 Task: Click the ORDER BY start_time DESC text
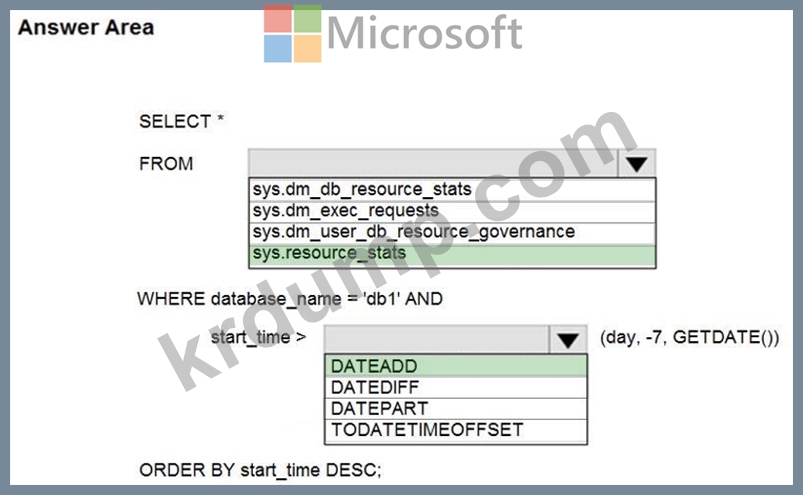pyautogui.click(x=260, y=470)
